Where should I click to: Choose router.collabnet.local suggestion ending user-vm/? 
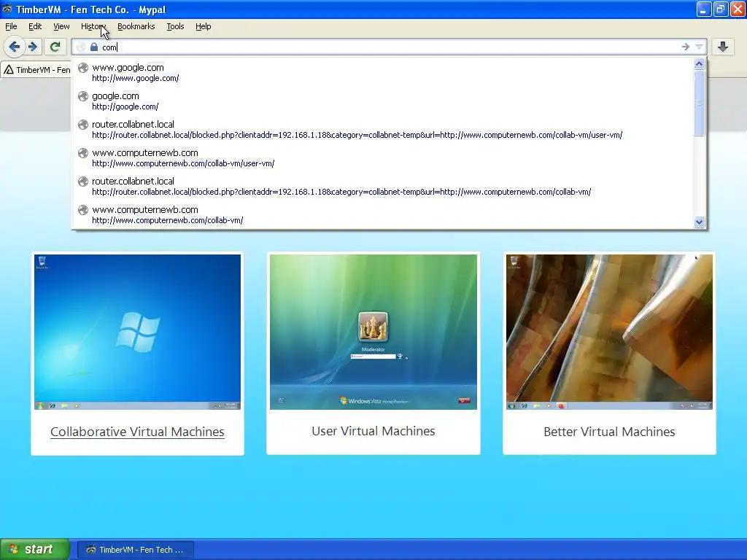383,130
